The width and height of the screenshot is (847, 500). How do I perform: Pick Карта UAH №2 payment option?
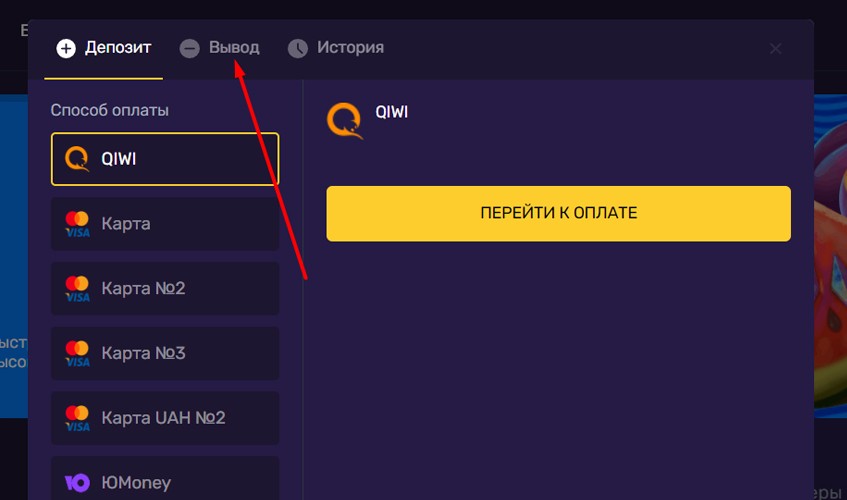(165, 418)
